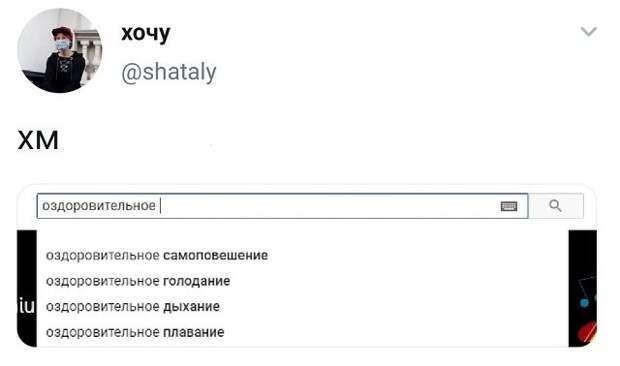620x366 pixels.
Task: Click inside the оздоровительное search field
Action: coord(282,206)
